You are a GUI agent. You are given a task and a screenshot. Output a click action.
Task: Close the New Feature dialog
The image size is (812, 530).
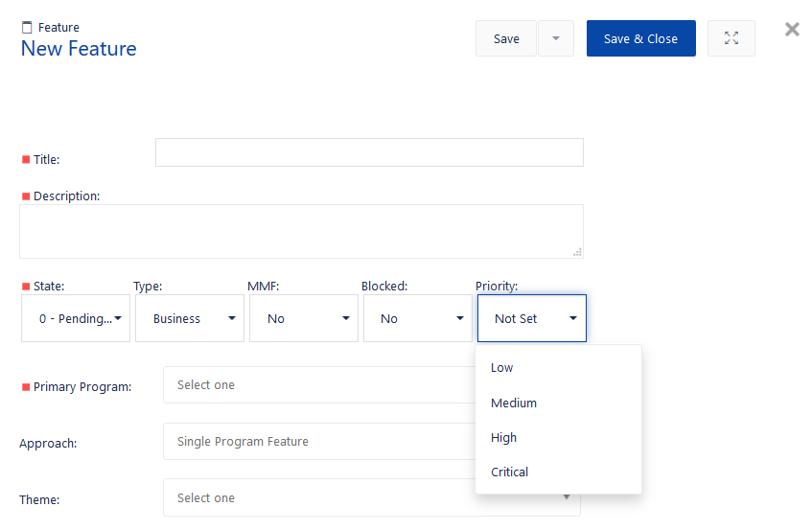(792, 30)
